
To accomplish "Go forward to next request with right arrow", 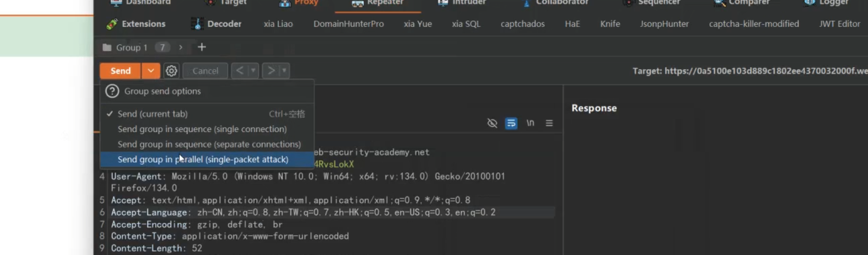I will 271,71.
